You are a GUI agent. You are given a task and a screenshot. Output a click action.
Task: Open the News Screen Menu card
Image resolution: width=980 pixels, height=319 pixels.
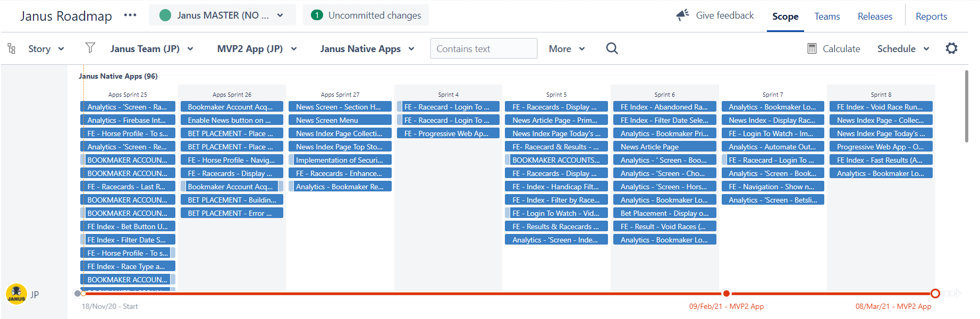coord(340,120)
